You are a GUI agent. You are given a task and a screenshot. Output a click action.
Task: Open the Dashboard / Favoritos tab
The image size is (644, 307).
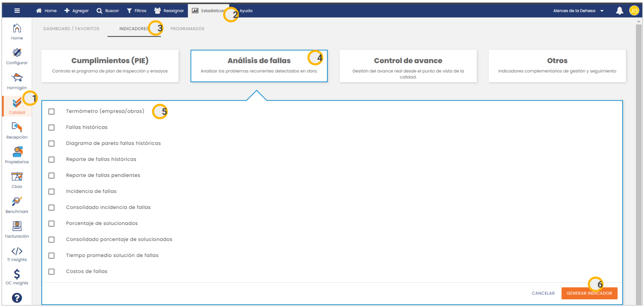pos(71,29)
